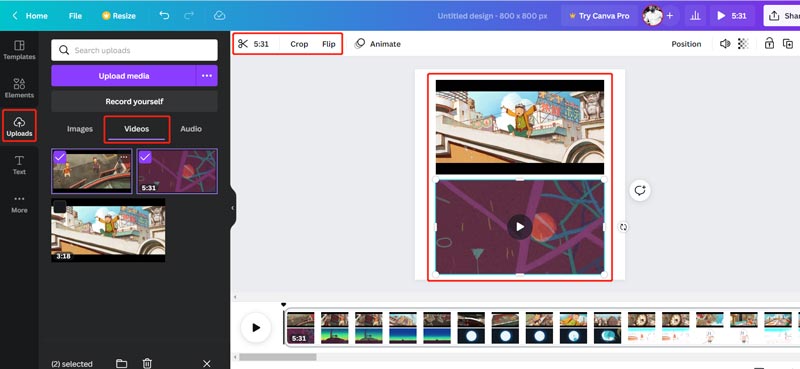Screen dimensions: 800x369
Task: Open the insights bar chart icon
Action: pos(695,16)
